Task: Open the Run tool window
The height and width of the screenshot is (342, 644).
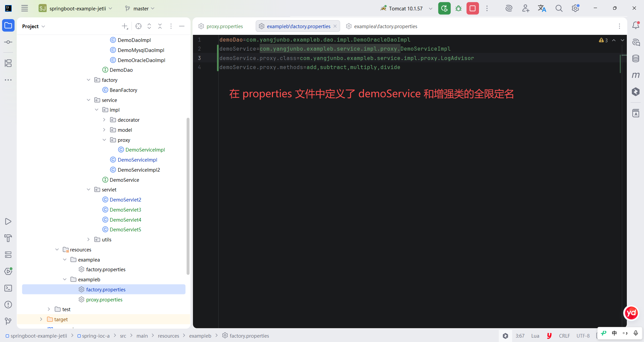Action: 8,222
